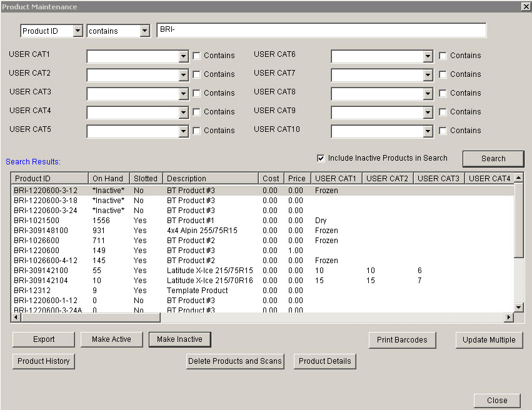Sort results by Cost column header
The height and width of the screenshot is (410, 532).
pyautogui.click(x=271, y=178)
